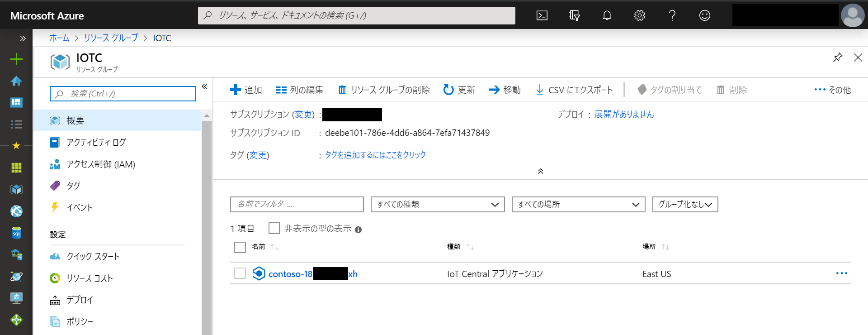This screenshot has height=335, width=868.
Task: Click 追加 to add a resource
Action: point(246,90)
